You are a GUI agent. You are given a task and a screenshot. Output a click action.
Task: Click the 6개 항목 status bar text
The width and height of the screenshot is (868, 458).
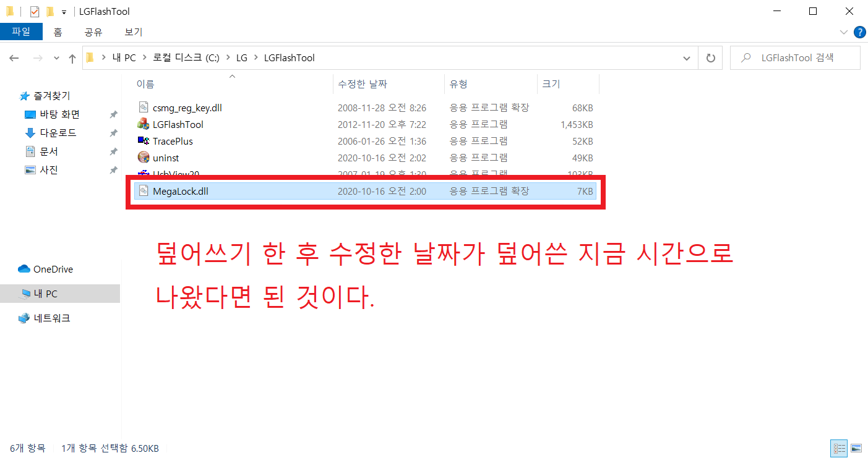coord(28,448)
